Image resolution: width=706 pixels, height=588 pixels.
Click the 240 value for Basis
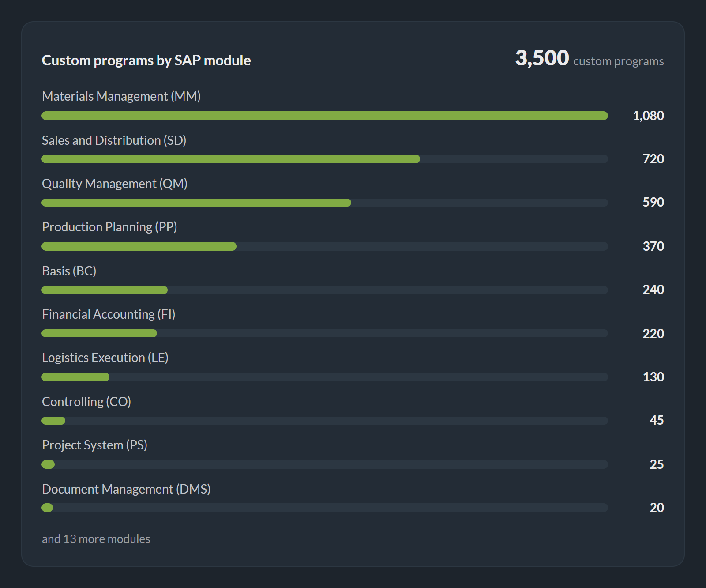(x=653, y=290)
